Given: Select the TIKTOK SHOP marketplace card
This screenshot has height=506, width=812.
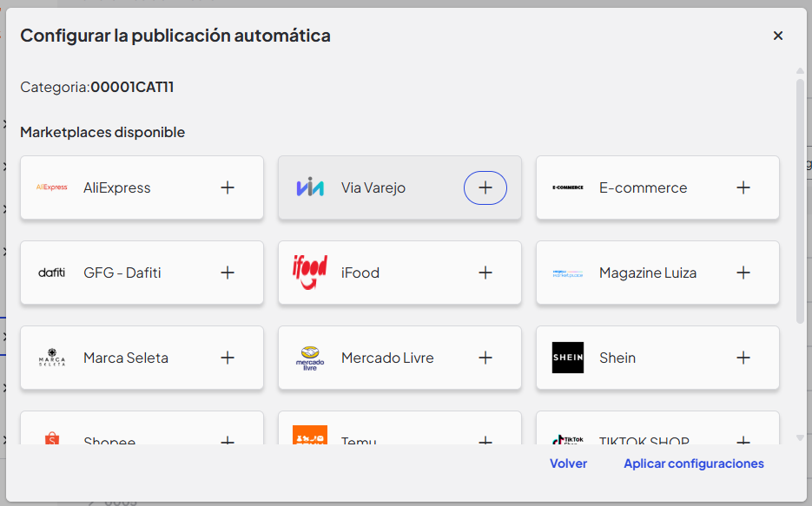Looking at the screenshot, I should (x=657, y=428).
